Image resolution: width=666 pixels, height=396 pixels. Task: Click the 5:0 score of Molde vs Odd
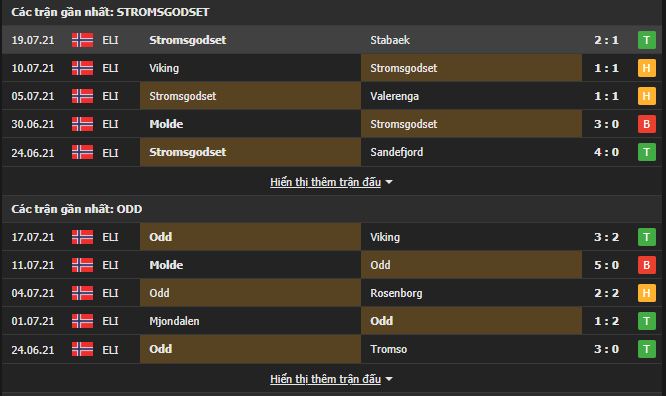(606, 265)
